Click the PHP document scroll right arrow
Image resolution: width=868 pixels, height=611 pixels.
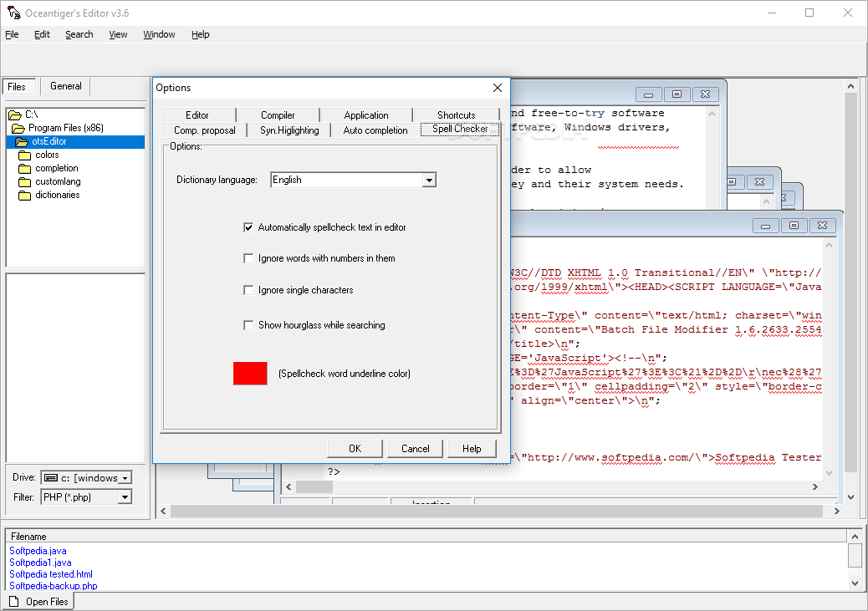pos(814,486)
